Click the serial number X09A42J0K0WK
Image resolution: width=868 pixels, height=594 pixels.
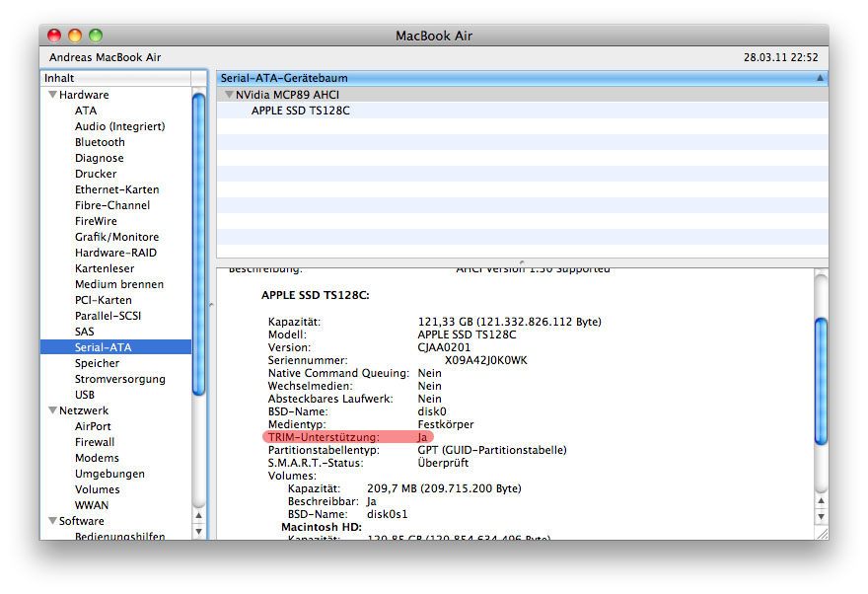pyautogui.click(x=486, y=360)
